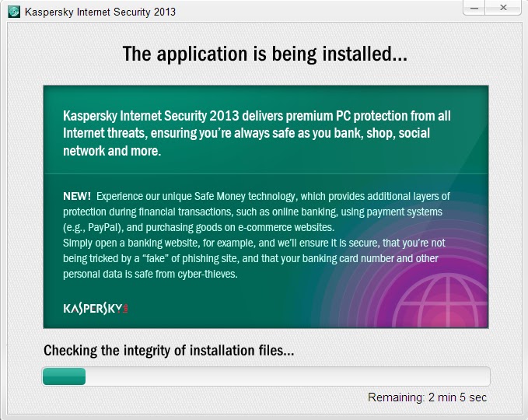Click the empty title bar area beside the title
This screenshot has width=528, height=420.
[318, 12]
